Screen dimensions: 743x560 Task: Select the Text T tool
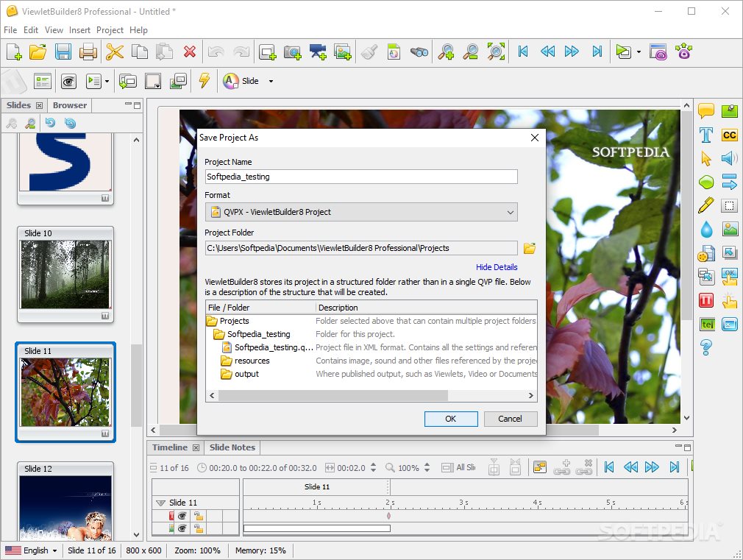click(x=706, y=135)
